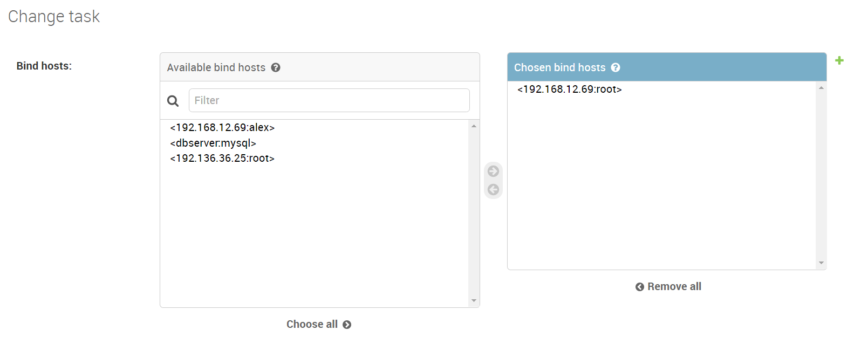868x337 pixels.
Task: Click the arrow icon beside Choose all
Action: pyautogui.click(x=347, y=325)
